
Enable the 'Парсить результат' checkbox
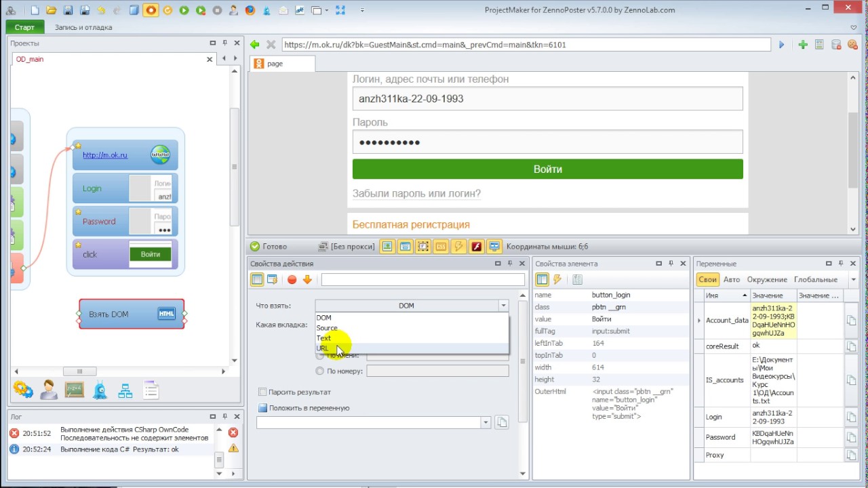(262, 392)
